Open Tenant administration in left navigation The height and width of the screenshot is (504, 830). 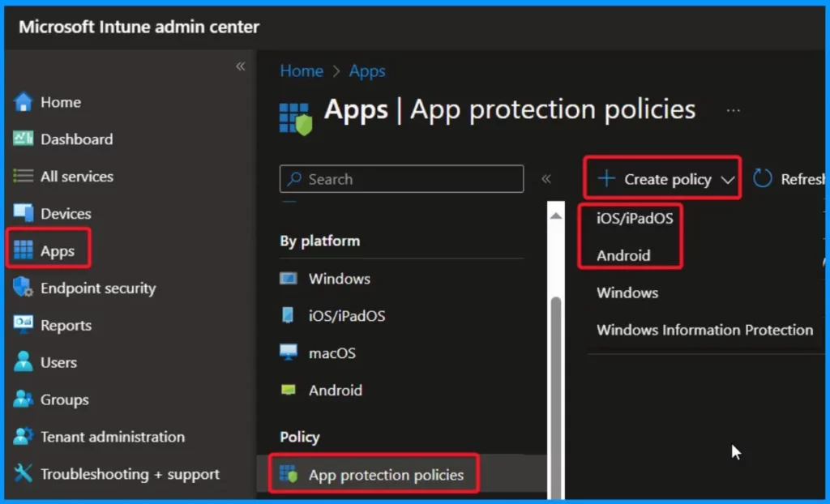[x=113, y=437]
